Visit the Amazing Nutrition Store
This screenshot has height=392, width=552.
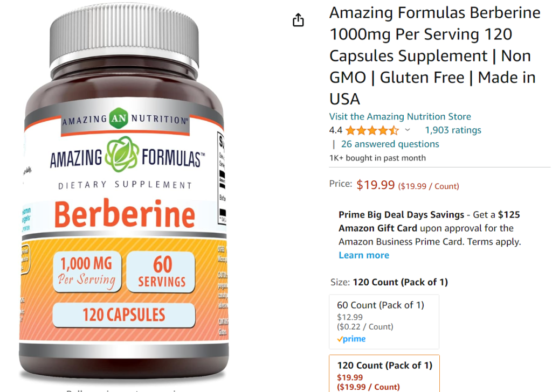tap(400, 116)
